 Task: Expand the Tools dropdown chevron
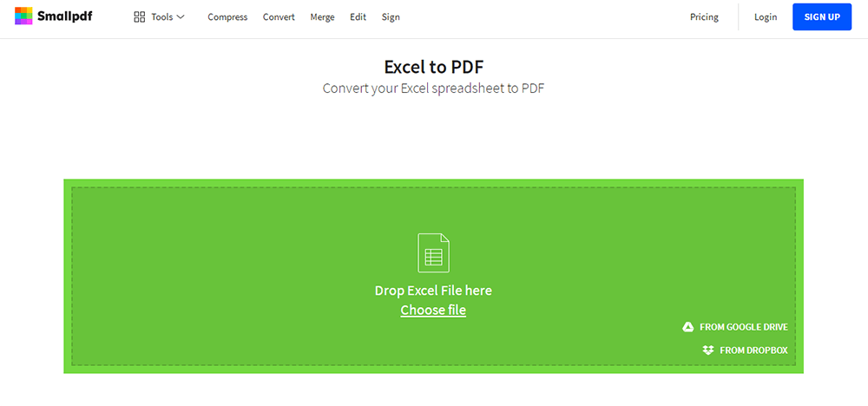[x=181, y=17]
